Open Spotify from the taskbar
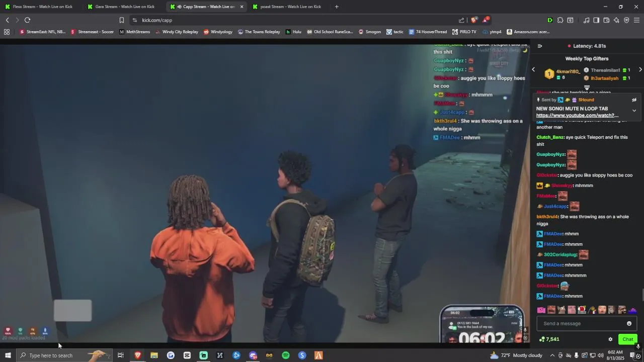Screen dimensions: 644x362 pyautogui.click(x=286, y=355)
